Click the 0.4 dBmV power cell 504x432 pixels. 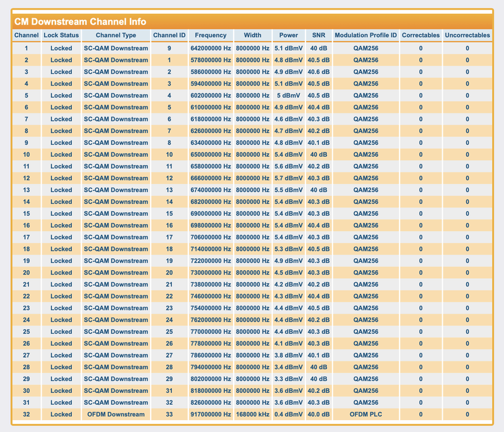289,414
